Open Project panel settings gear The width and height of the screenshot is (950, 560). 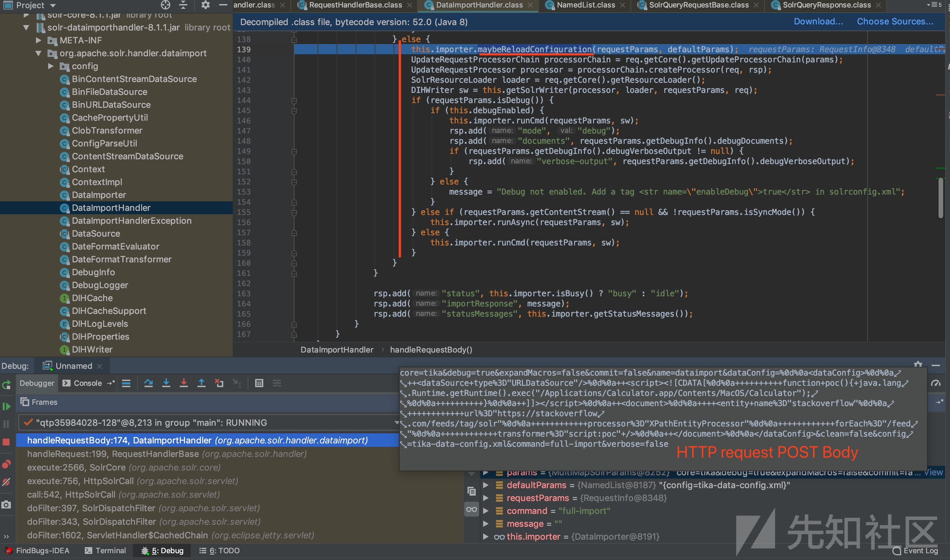(x=205, y=5)
